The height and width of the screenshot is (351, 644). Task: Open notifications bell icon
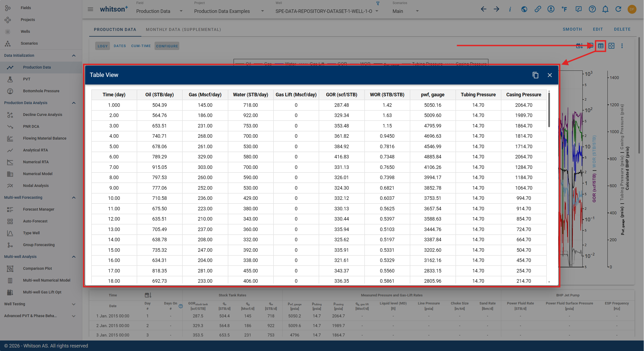click(605, 9)
